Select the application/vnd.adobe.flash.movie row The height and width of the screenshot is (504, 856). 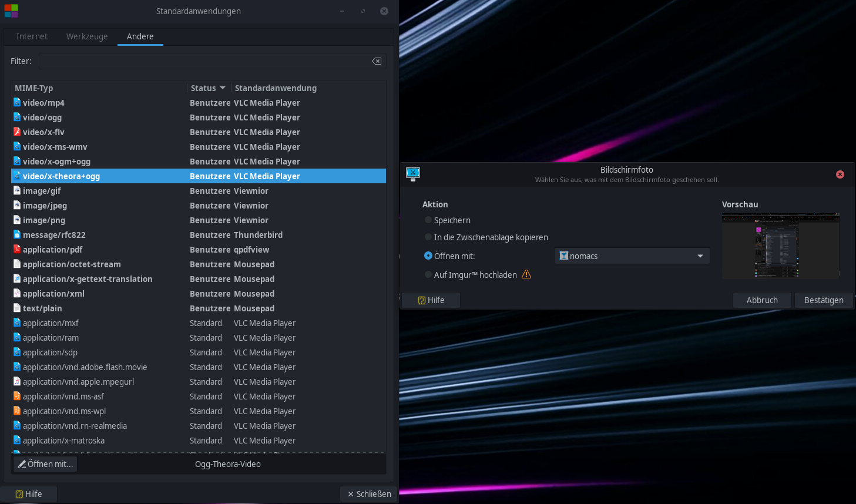[199, 367]
